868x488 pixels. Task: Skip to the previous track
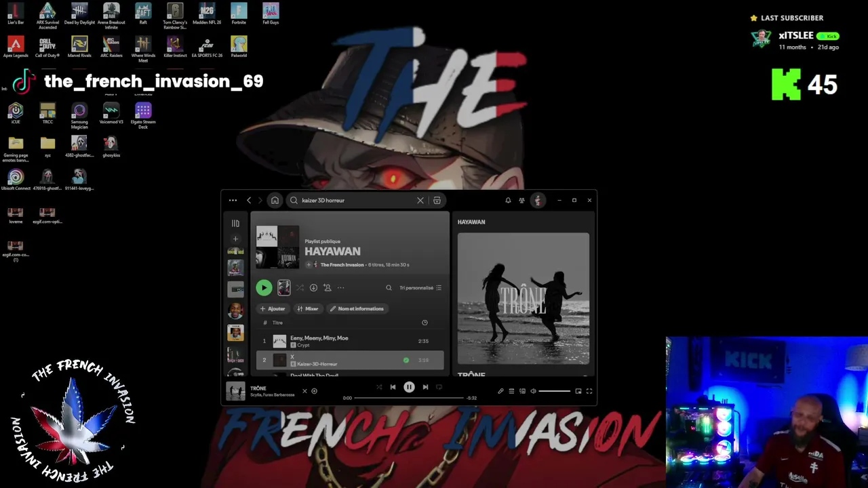tap(393, 387)
